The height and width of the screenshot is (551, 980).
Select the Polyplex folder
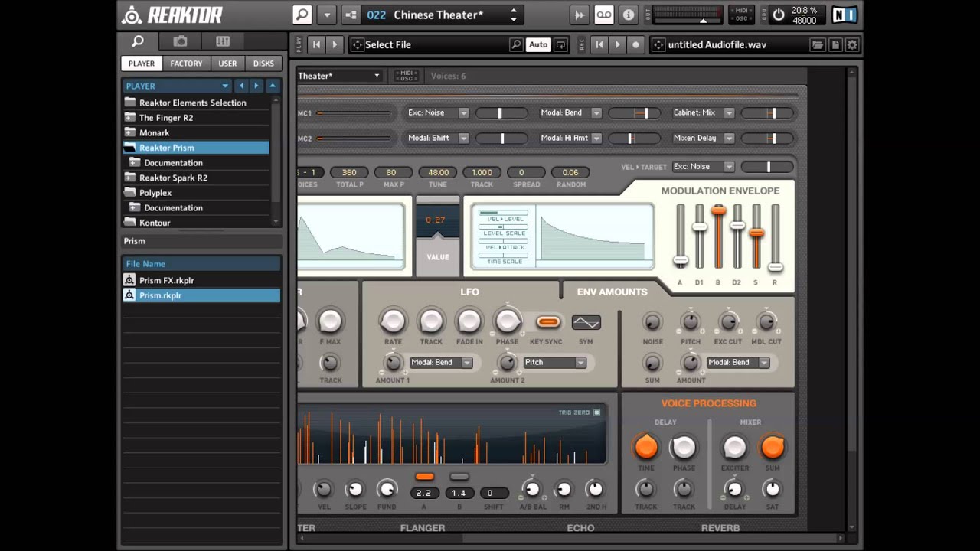click(x=196, y=193)
